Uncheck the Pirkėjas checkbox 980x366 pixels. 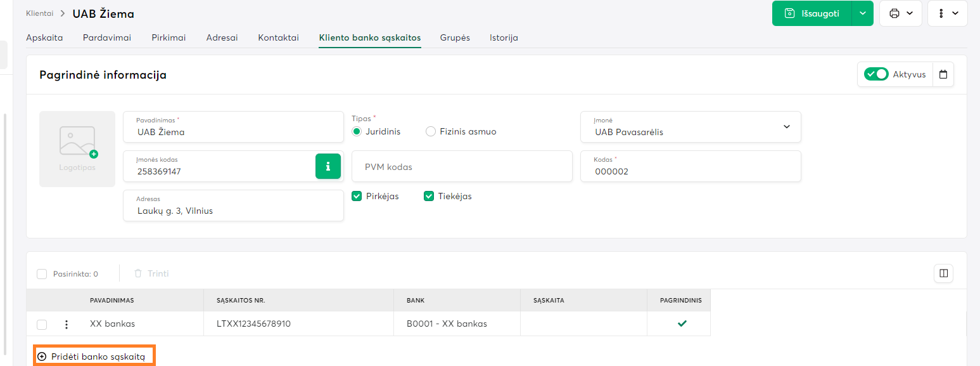[x=357, y=196]
